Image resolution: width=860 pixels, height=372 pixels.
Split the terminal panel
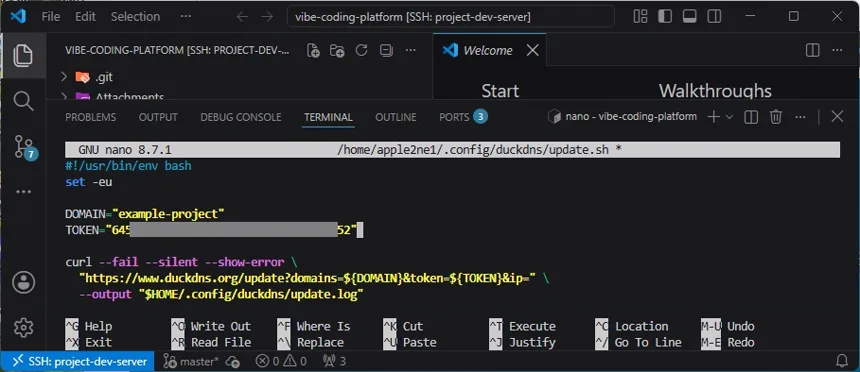pyautogui.click(x=751, y=117)
